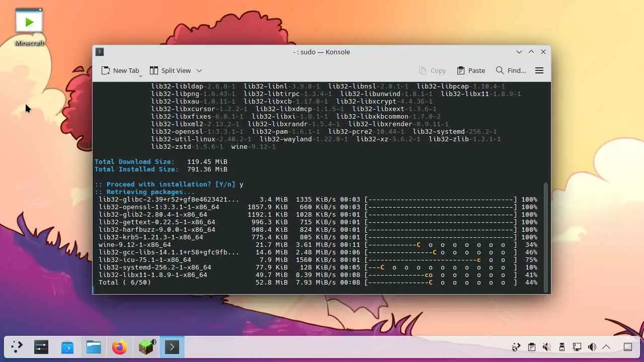Click the 'Total Installed Size:' text
This screenshot has width=644, height=362.
tap(137, 169)
